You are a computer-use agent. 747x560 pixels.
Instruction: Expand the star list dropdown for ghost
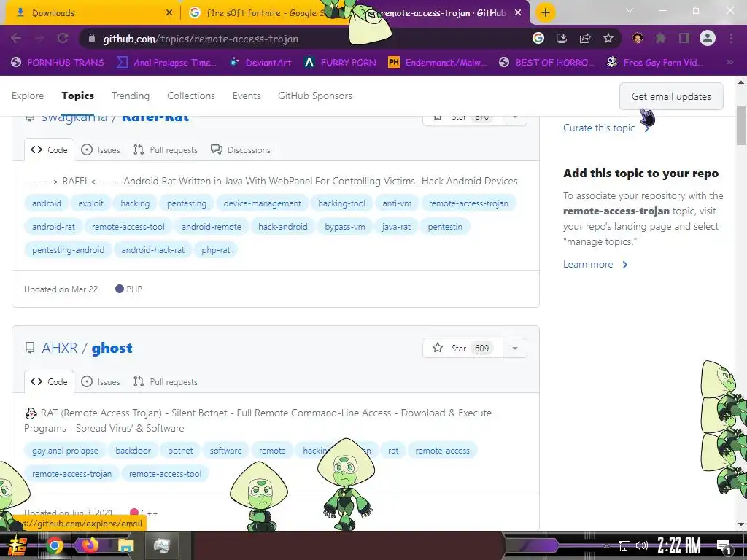point(515,348)
